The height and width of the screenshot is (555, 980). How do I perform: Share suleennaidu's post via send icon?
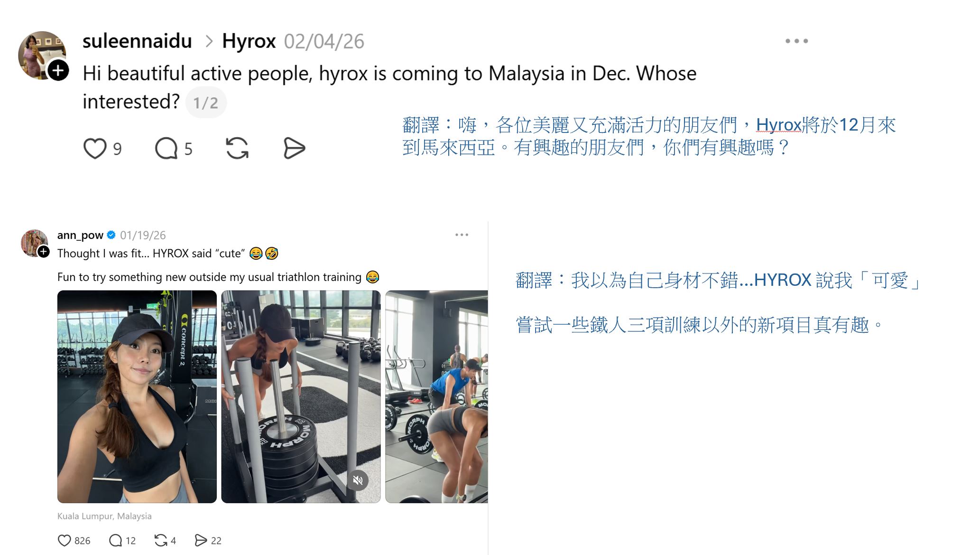[x=294, y=149]
